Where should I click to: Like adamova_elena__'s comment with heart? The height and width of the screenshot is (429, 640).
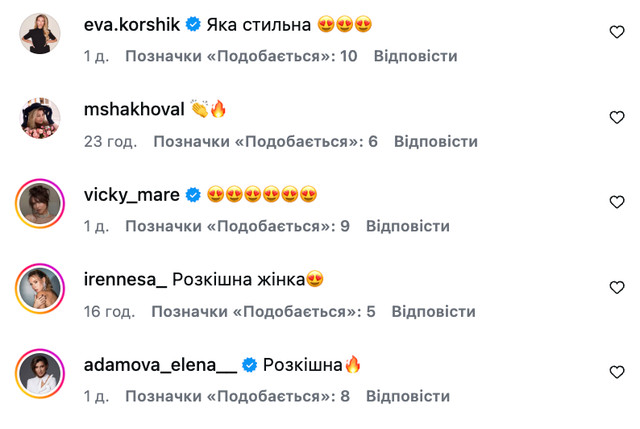click(617, 373)
